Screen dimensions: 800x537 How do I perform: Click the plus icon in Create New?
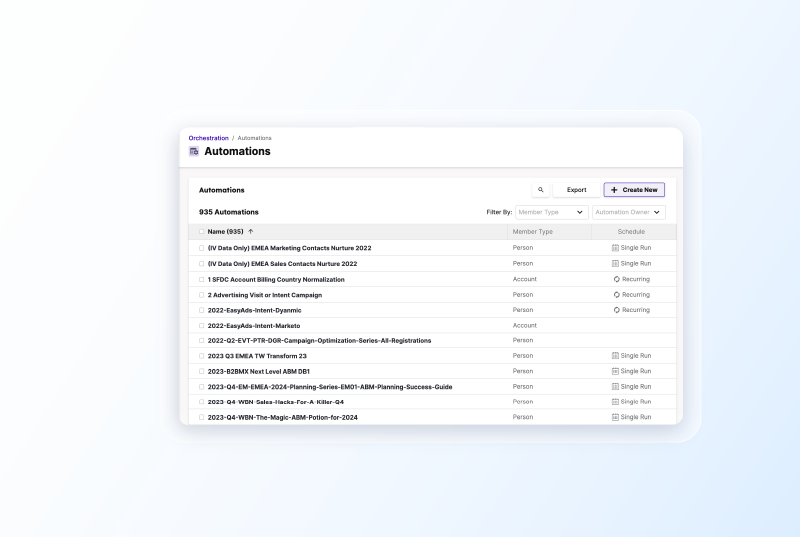[x=614, y=190]
